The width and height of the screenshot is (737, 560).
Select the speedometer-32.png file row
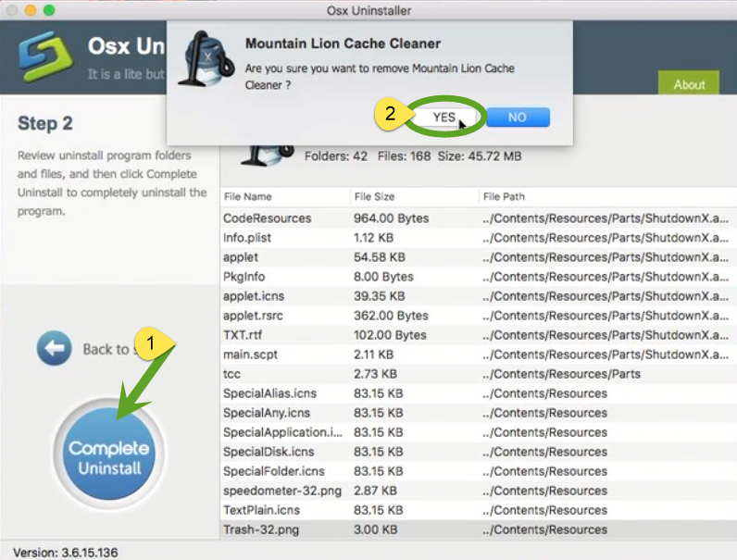(478, 491)
